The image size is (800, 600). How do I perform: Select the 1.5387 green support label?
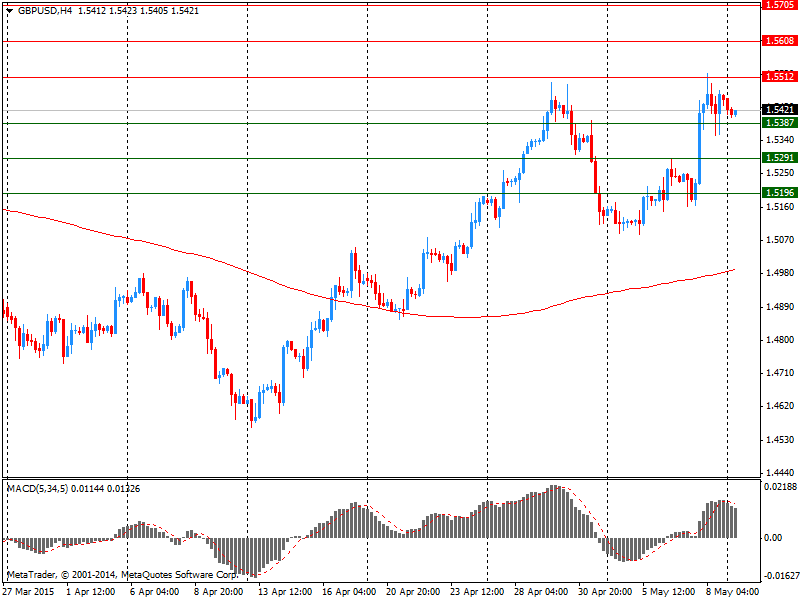780,123
